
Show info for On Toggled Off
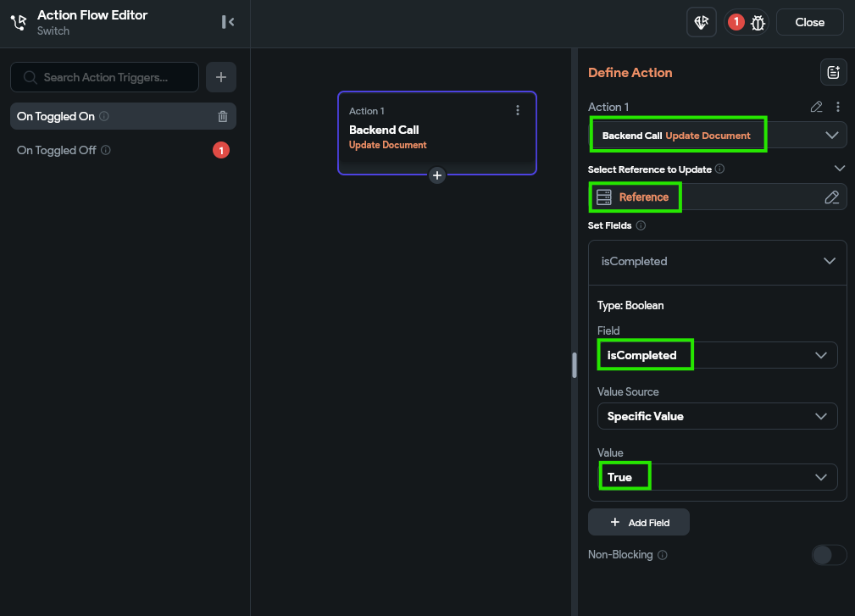coord(106,150)
